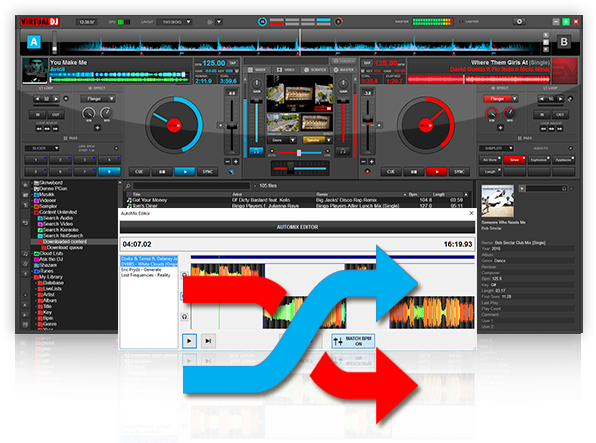Viewport: 596px width, 443px height.
Task: Play the mix in AutoMix Editor
Action: [x=189, y=341]
